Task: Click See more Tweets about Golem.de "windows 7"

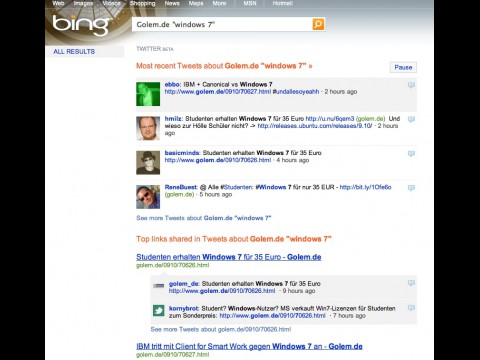Action: click(204, 218)
